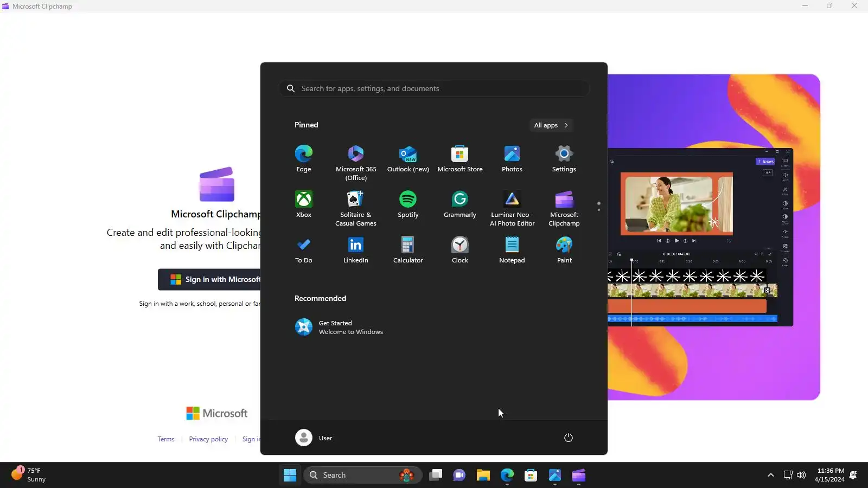Open the weather widget showing 75°F
Screen dimensions: 868x488
pos(29,475)
